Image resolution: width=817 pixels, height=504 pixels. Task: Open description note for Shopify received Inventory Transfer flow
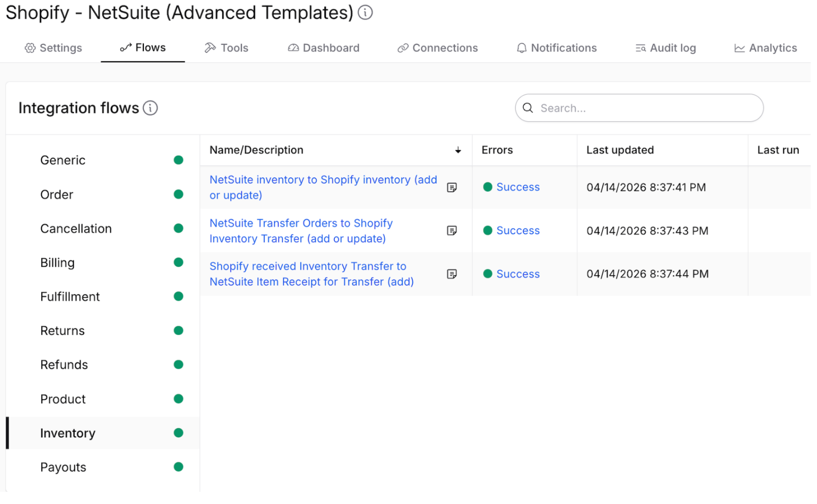point(452,274)
